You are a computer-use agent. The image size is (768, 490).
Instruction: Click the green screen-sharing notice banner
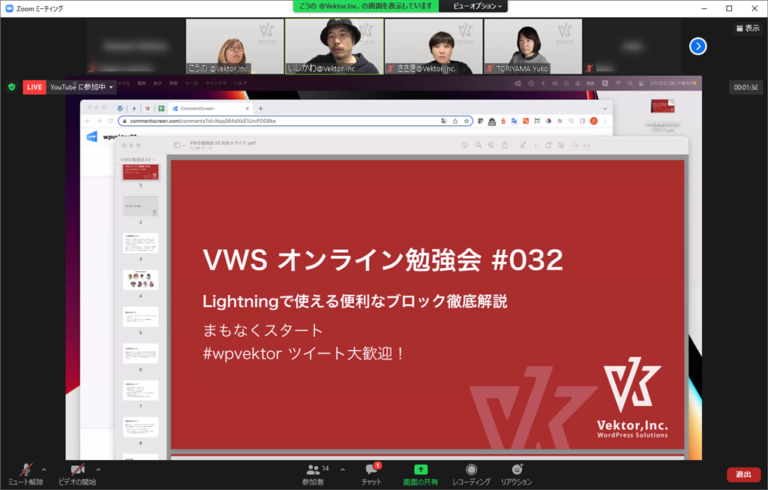click(x=366, y=6)
